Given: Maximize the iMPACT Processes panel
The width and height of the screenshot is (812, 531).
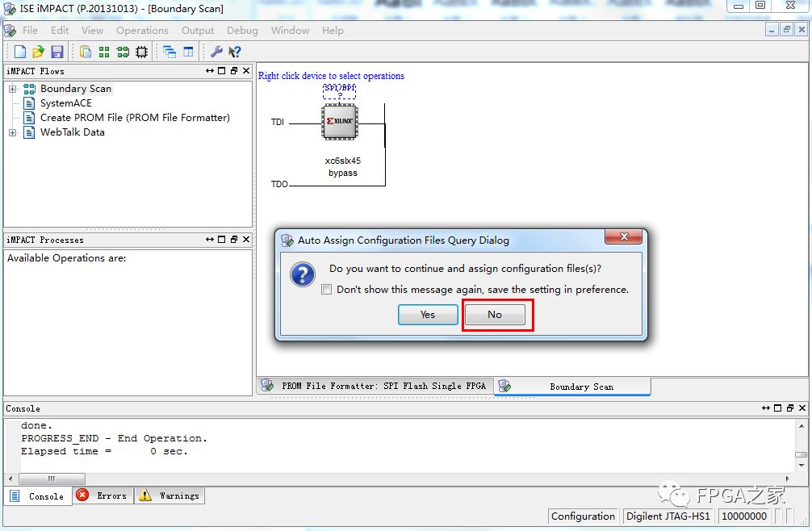Looking at the screenshot, I should click(x=222, y=239).
